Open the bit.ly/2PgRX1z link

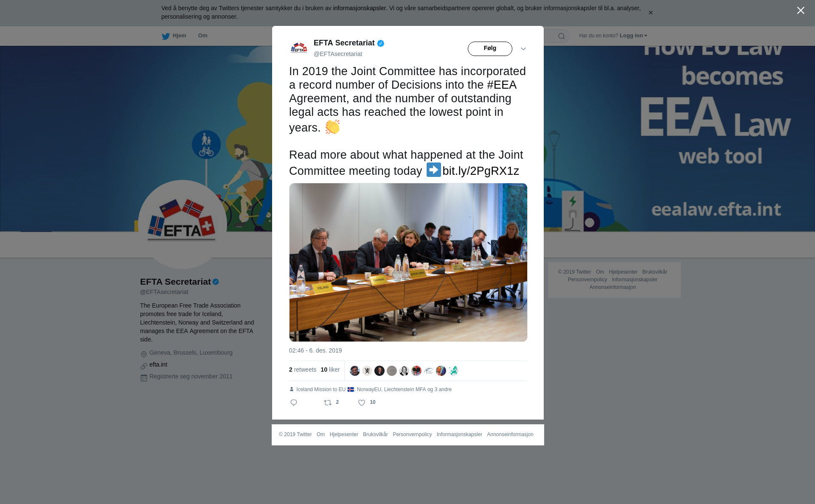pos(481,171)
